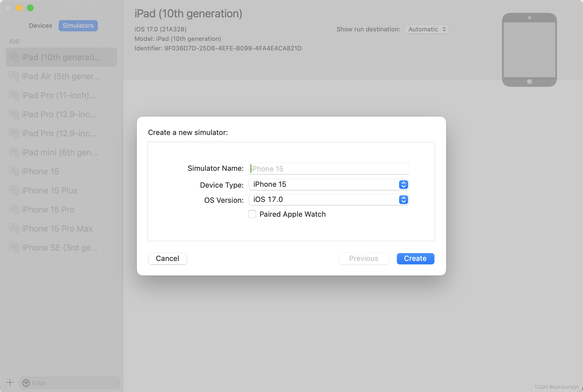Image resolution: width=583 pixels, height=392 pixels.
Task: Click the iPhone 15 Pro simulator icon
Action: point(14,209)
